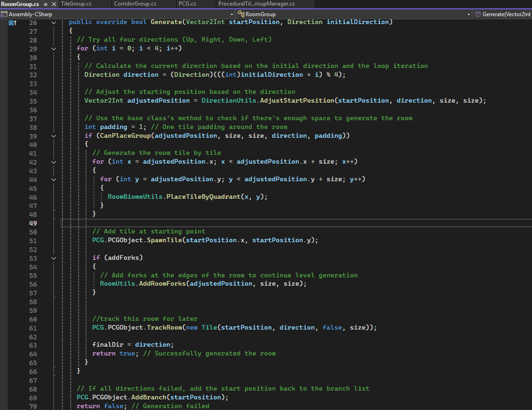Collapse the Generate method at line 26
This screenshot has height=410, width=532.
click(54, 22)
